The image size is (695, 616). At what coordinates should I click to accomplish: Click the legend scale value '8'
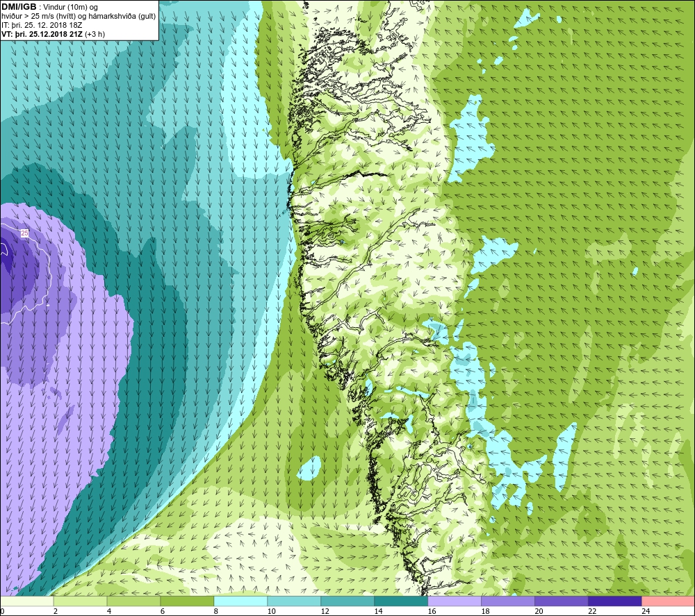(216, 611)
